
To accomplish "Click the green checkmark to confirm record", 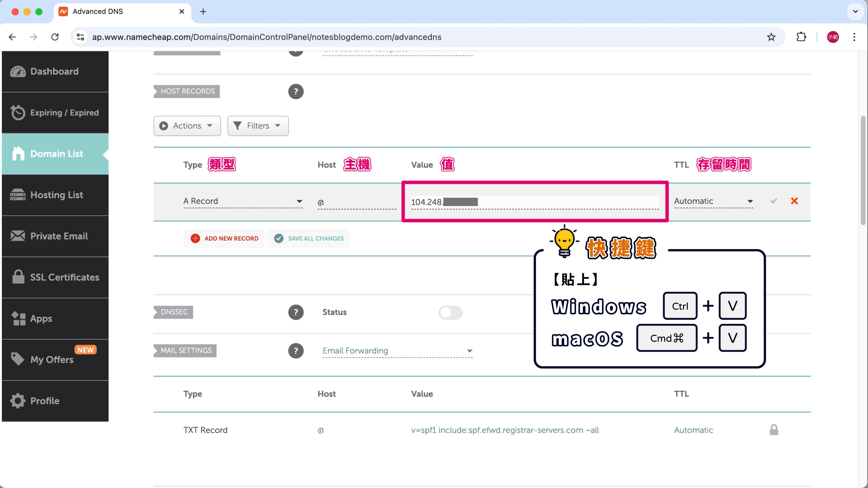I will [x=774, y=201].
